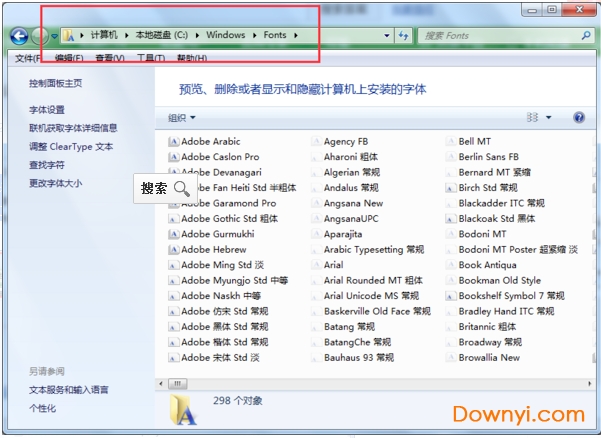Select the Adobe Myungjo Std 中等 font icon

[174, 281]
